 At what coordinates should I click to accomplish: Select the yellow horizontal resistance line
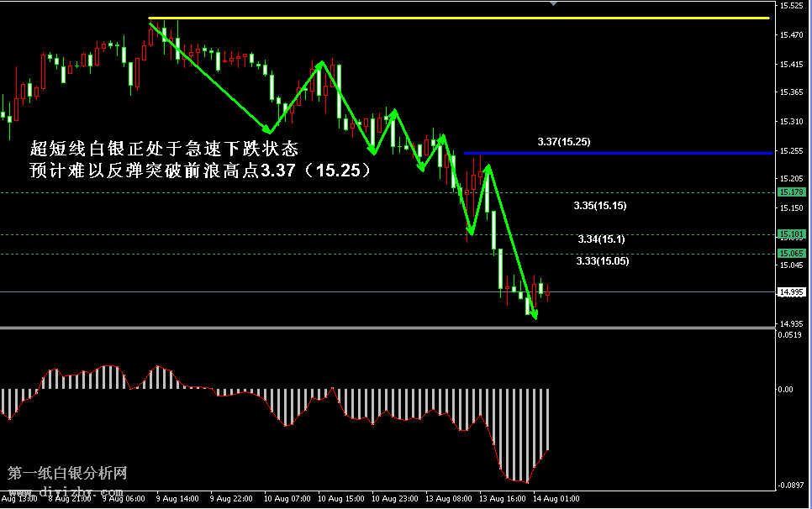tap(458, 18)
